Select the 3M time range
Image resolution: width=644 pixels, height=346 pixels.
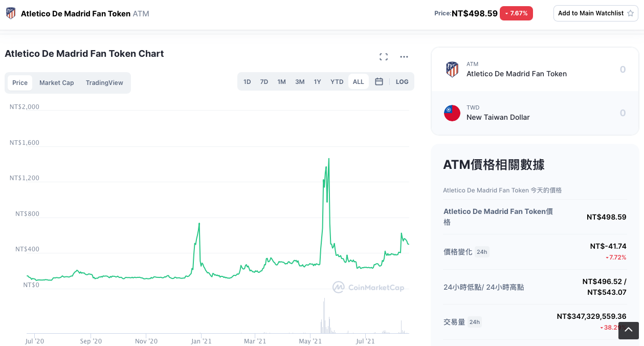[300, 81]
